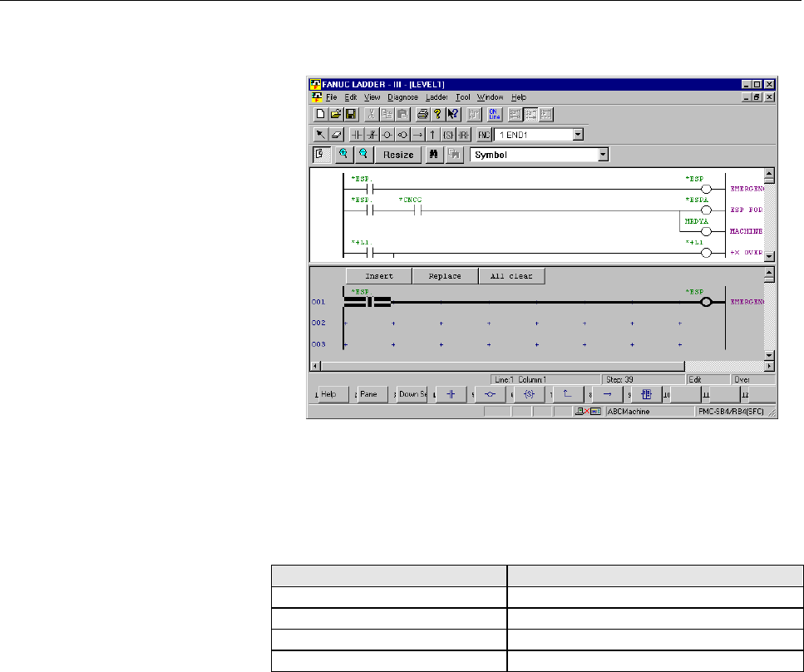Select the eraser tool

coord(337,135)
